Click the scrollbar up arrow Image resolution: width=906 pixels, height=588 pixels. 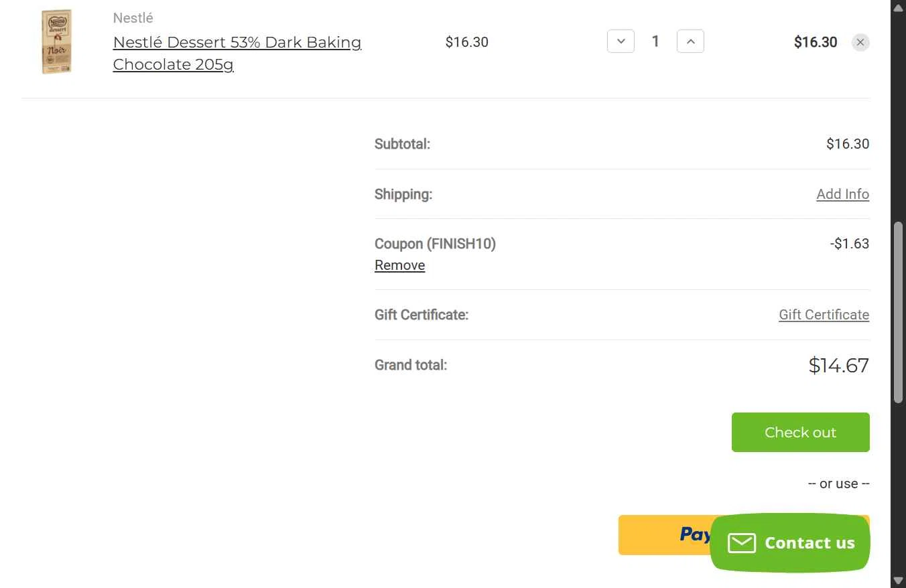tap(898, 7)
